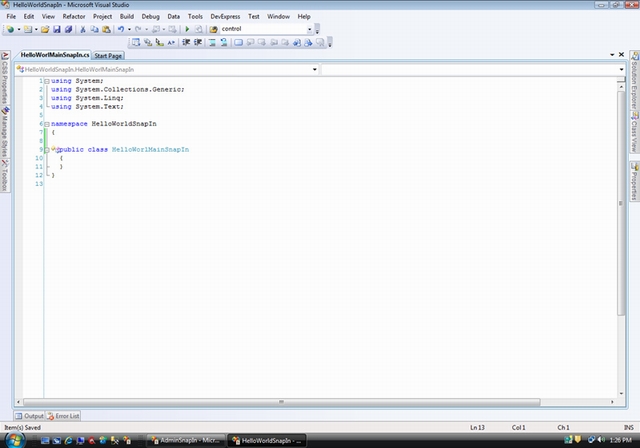
Task: Collapse the HelloWorlMainSnapIn class outline block
Action: click(47, 150)
